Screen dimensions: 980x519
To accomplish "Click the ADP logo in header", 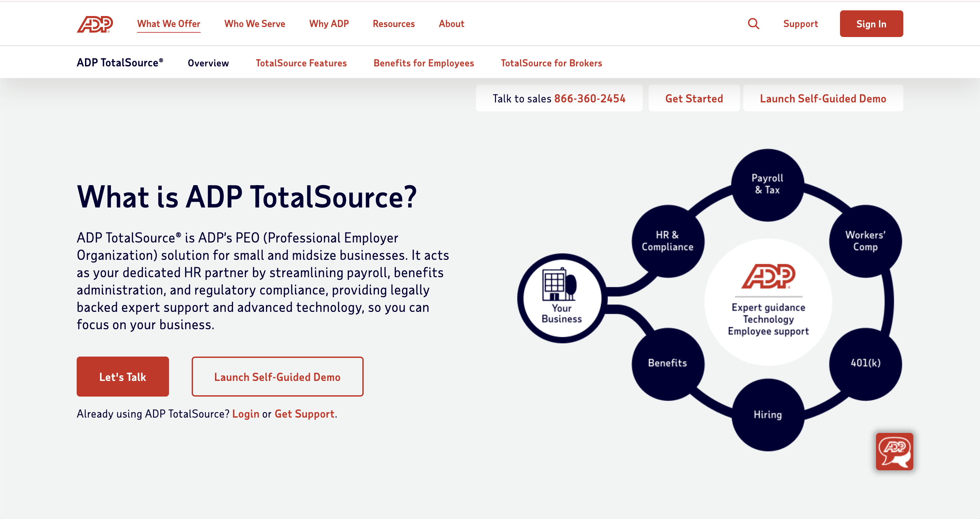I will (95, 24).
